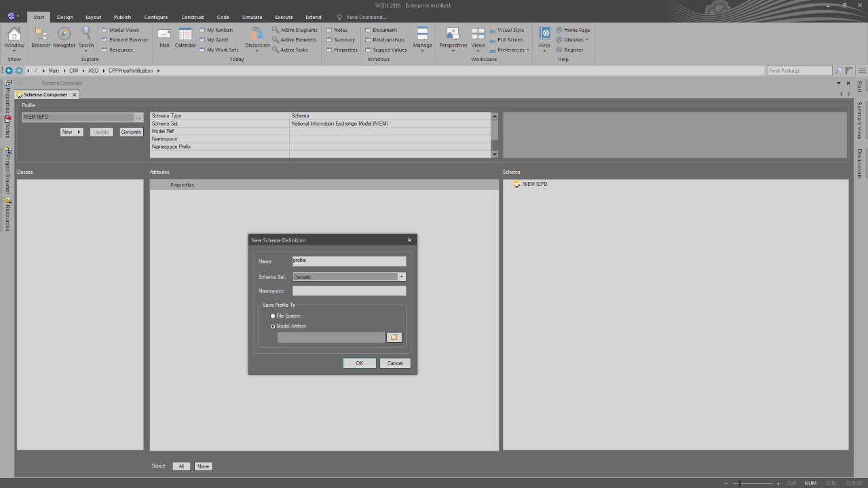Screen dimensions: 868x488
Task: Click Cancel in New Schema Definition
Action: click(395, 363)
